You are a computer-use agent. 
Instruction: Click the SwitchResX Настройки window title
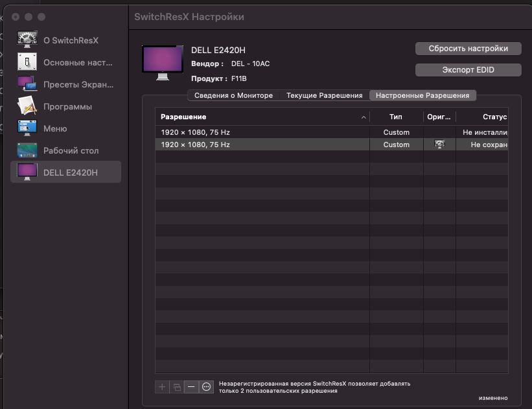pos(189,17)
